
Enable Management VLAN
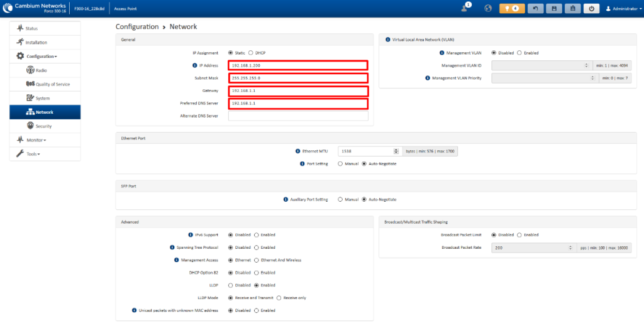tap(519, 53)
